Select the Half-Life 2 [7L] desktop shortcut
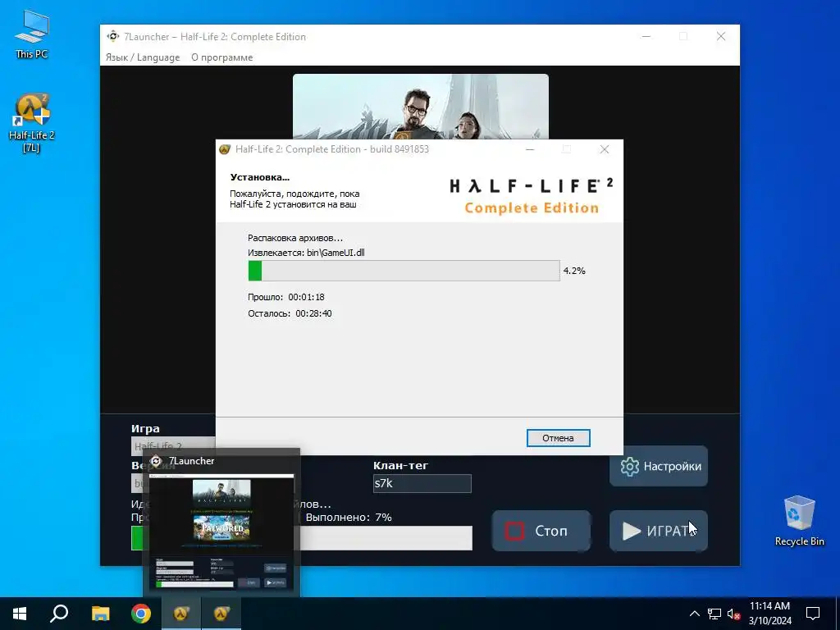The width and height of the screenshot is (840, 630). pos(32,123)
